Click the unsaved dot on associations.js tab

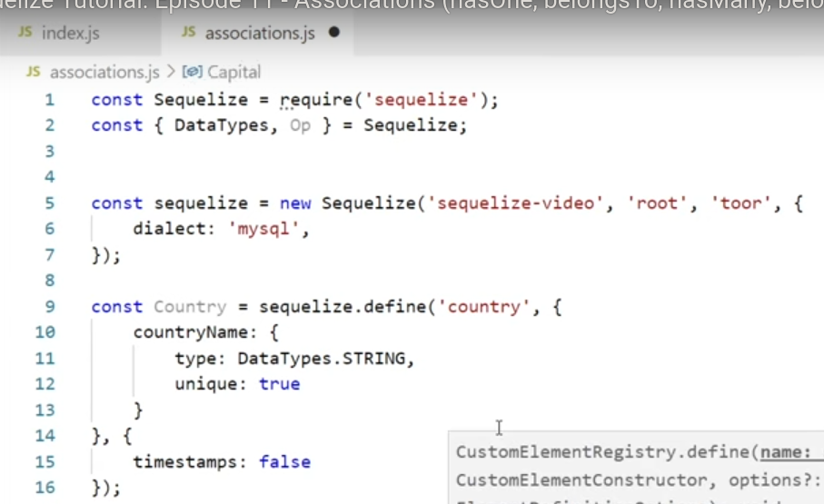[x=334, y=32]
